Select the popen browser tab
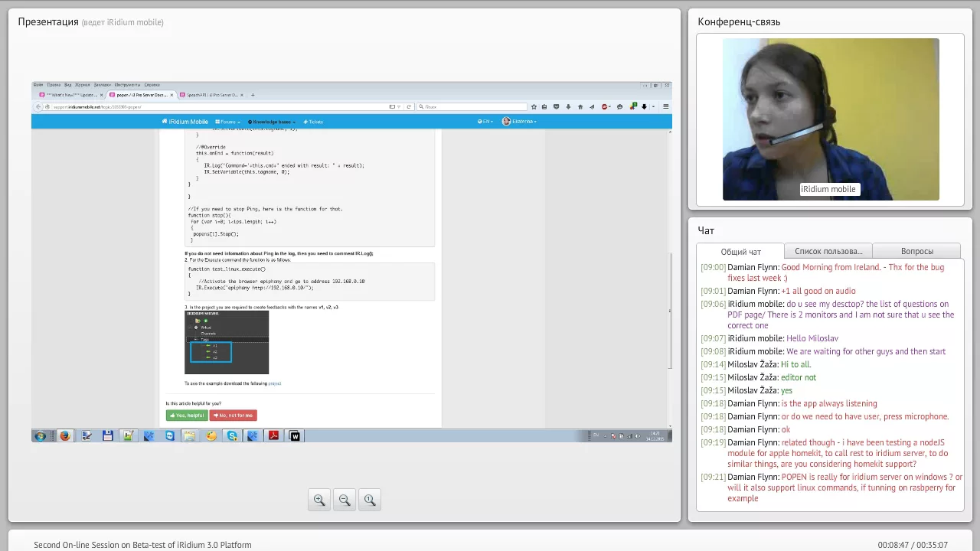 142,95
